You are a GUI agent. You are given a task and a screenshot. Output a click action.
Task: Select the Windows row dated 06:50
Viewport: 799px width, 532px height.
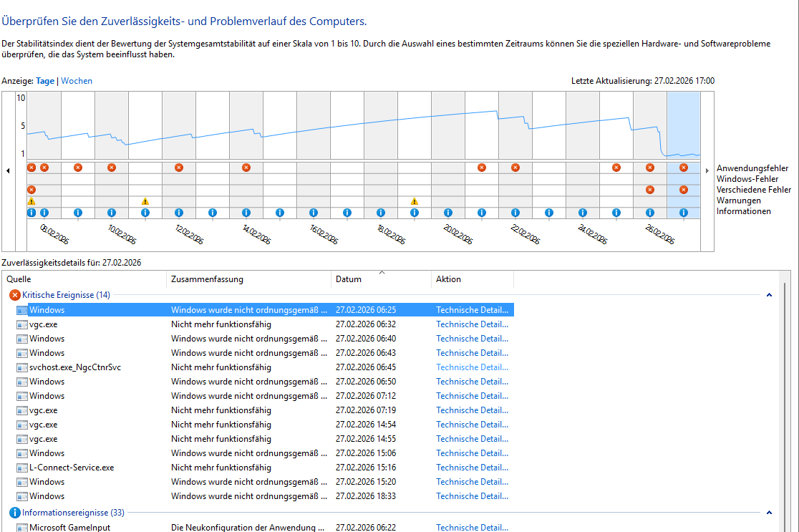coord(265,382)
